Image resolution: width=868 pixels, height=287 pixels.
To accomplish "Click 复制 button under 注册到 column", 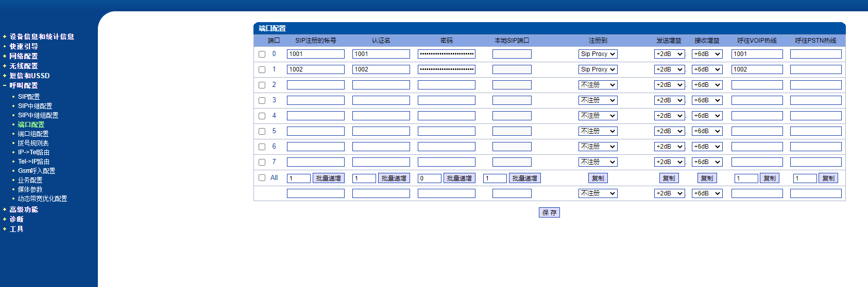I will 598,178.
